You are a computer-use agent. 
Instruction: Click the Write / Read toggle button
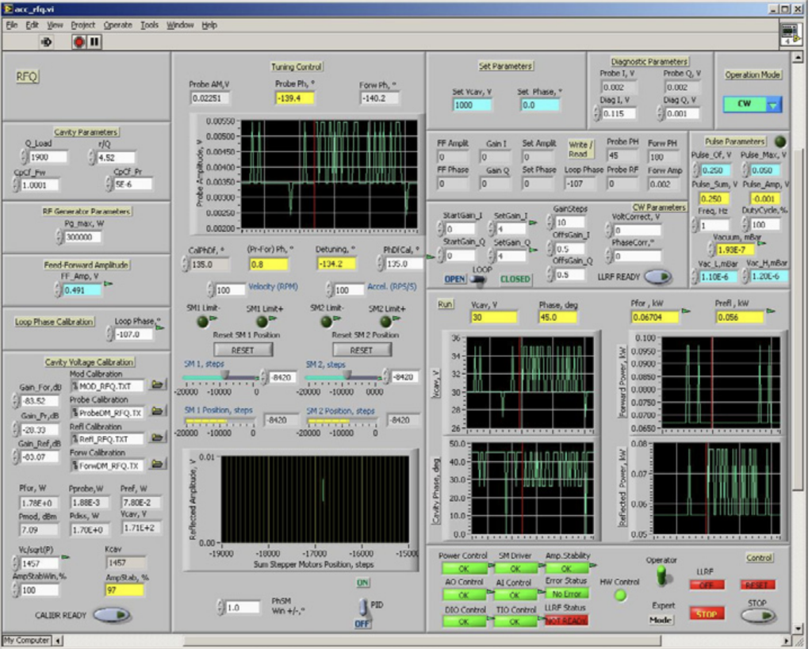point(580,149)
